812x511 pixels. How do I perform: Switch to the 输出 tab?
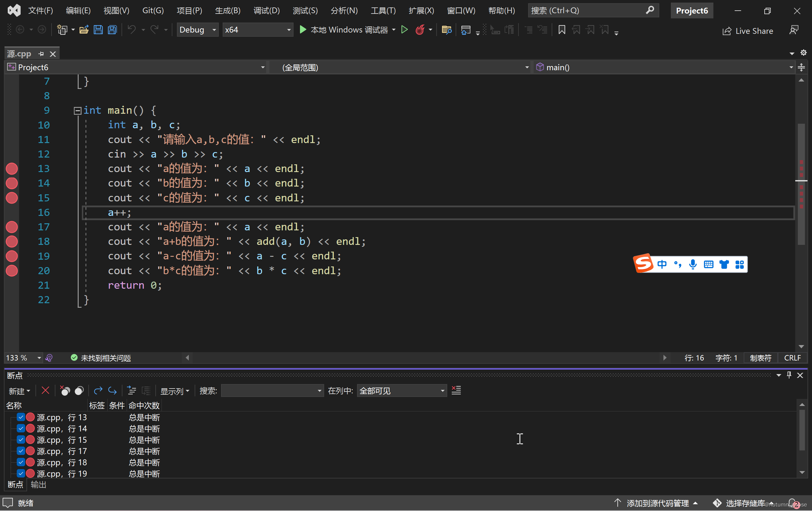[x=38, y=485]
